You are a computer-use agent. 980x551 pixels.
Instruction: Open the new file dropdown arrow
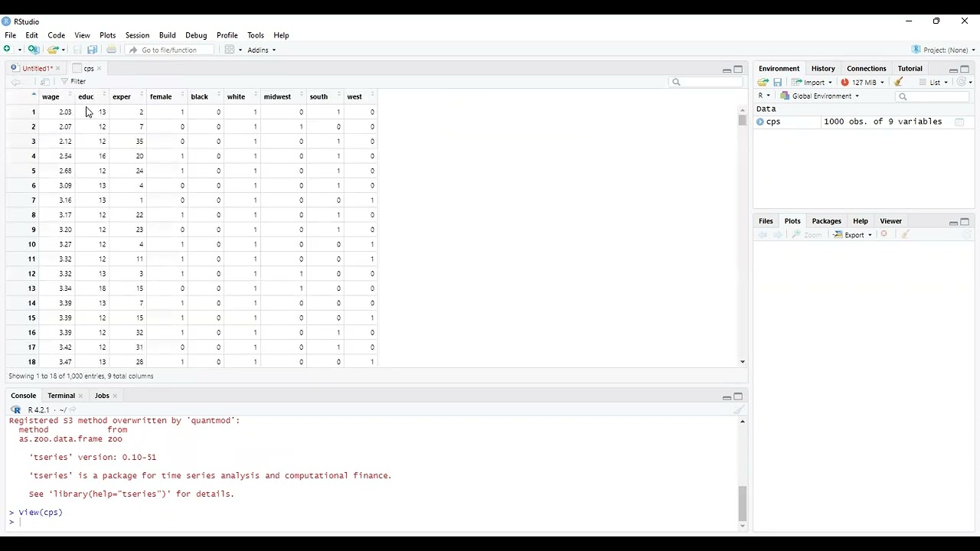[x=19, y=51]
